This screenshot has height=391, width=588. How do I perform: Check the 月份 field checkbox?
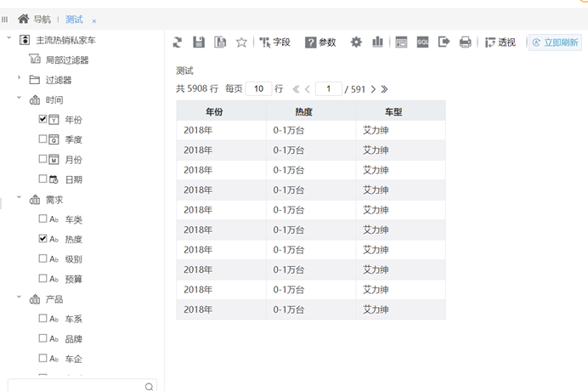pos(42,159)
